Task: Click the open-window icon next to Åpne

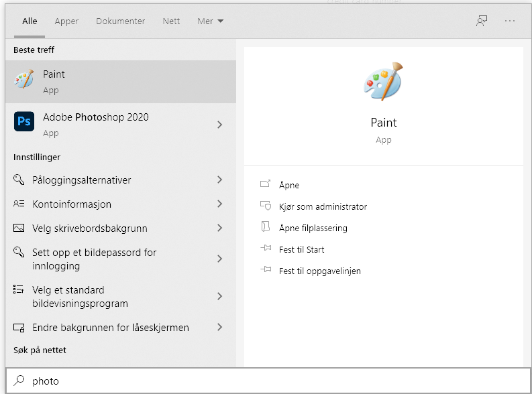Action: tap(265, 184)
